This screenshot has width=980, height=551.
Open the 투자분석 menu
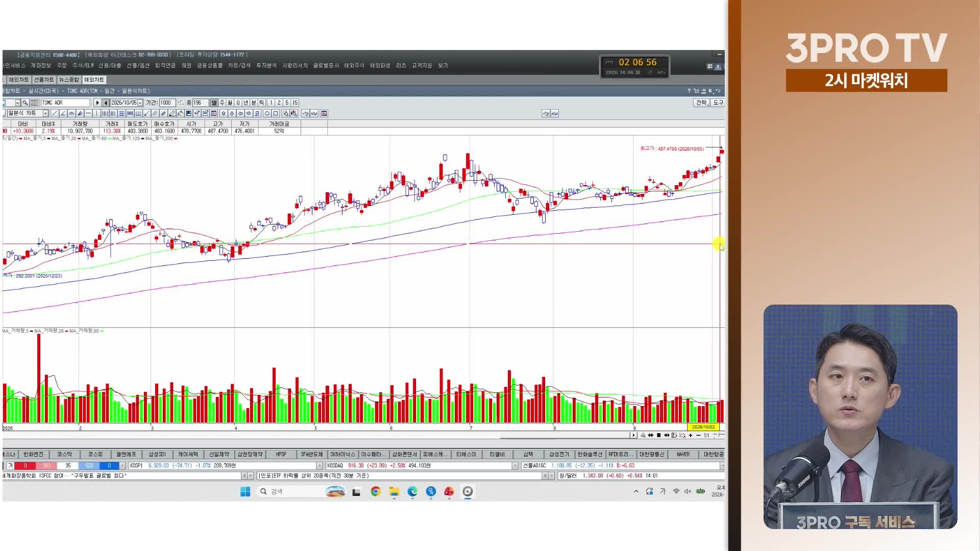point(266,65)
